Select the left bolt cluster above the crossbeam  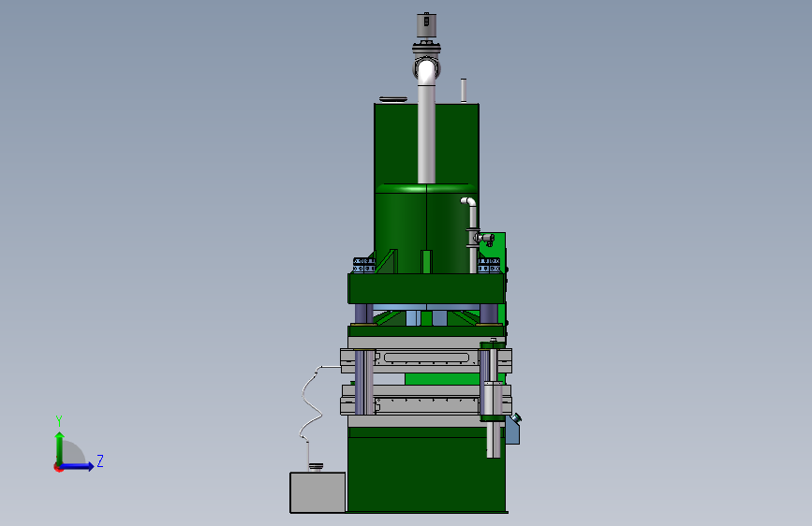(x=363, y=265)
